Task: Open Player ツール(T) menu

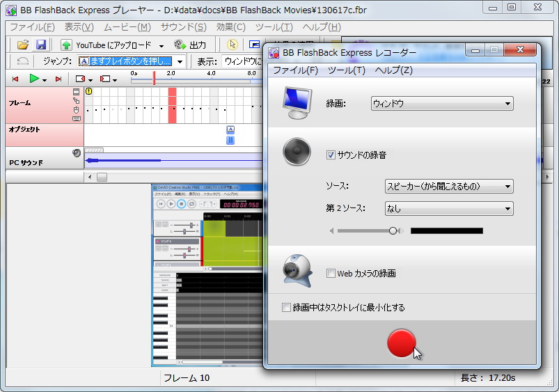Action: (x=274, y=27)
